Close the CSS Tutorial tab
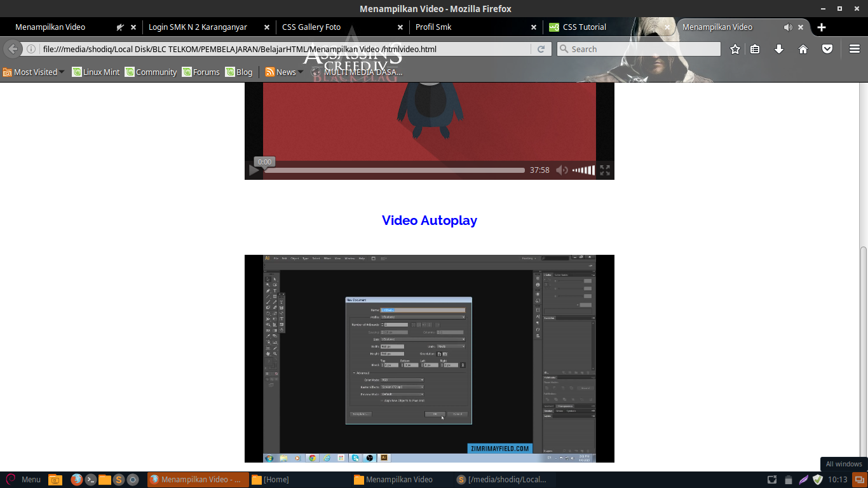 tap(667, 27)
